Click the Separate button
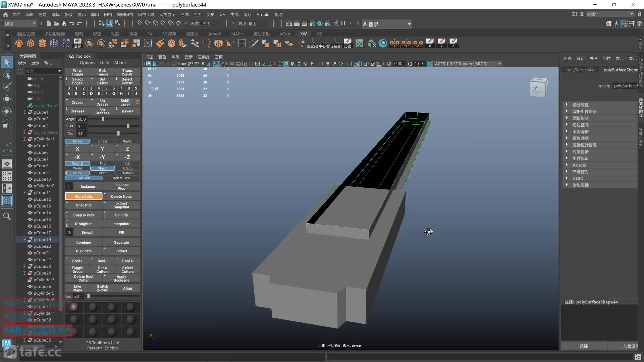The height and width of the screenshot is (362, 644). pos(121,242)
